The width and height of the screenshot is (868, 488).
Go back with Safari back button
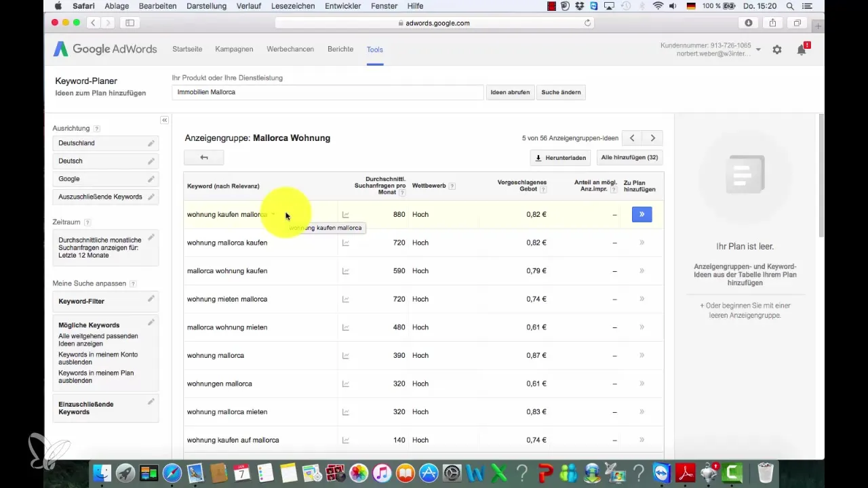click(92, 23)
